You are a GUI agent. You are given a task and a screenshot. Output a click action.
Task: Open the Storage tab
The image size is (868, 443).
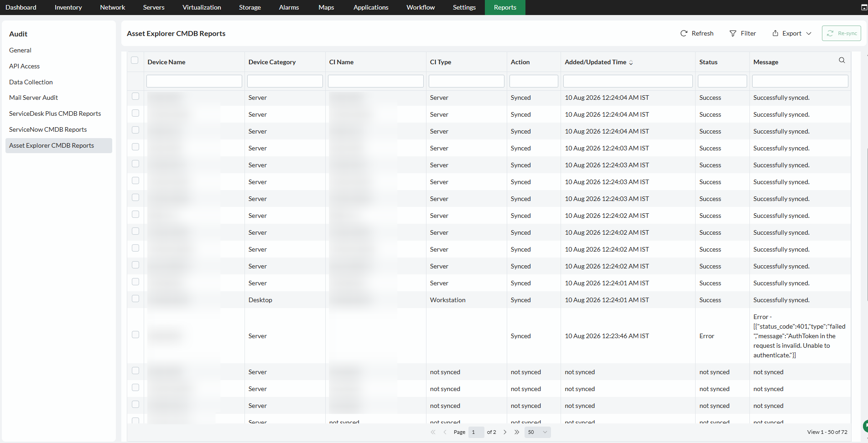(250, 7)
